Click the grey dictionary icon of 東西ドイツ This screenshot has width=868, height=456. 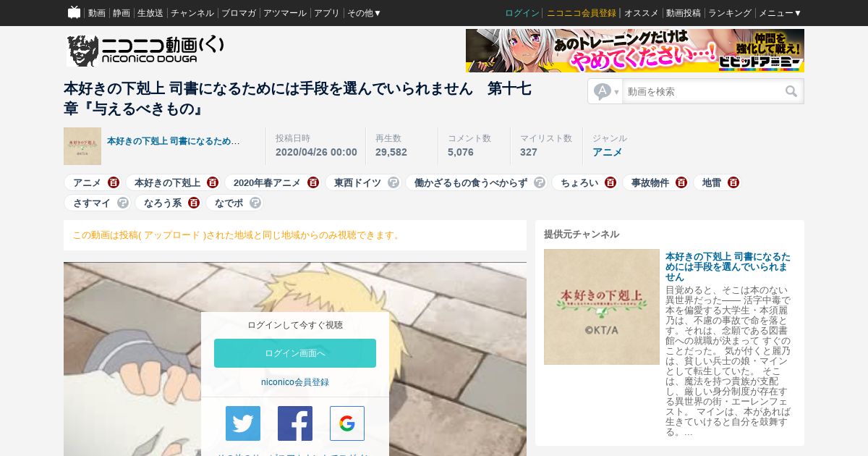pos(393,182)
